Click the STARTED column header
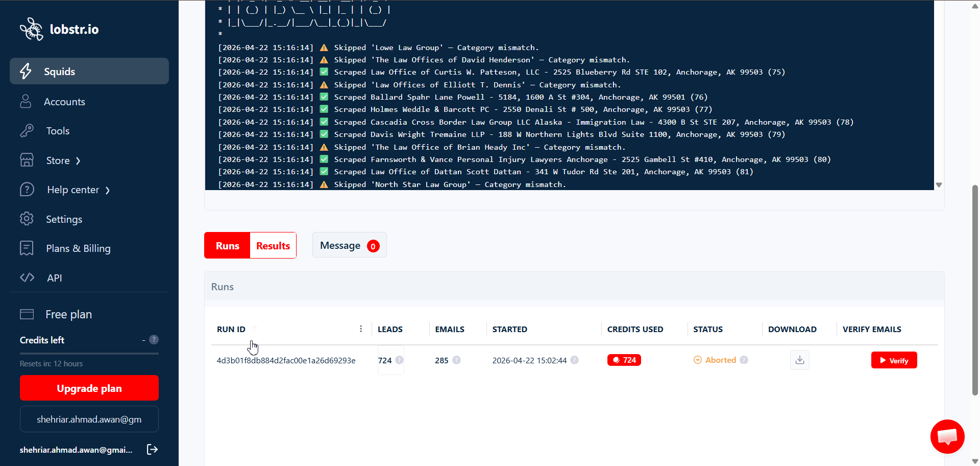The height and width of the screenshot is (466, 980). click(x=509, y=329)
